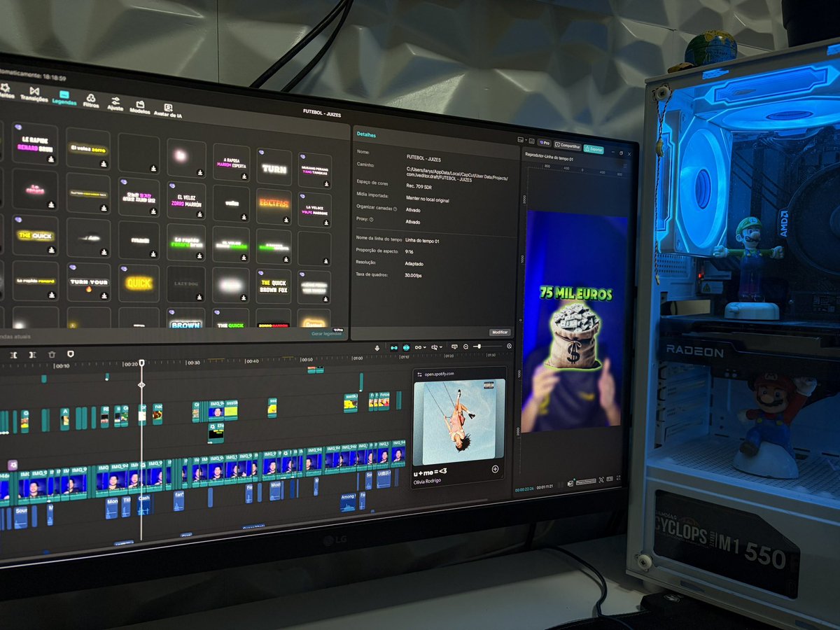Open the Modelos tab
The image size is (840, 630).
140,106
